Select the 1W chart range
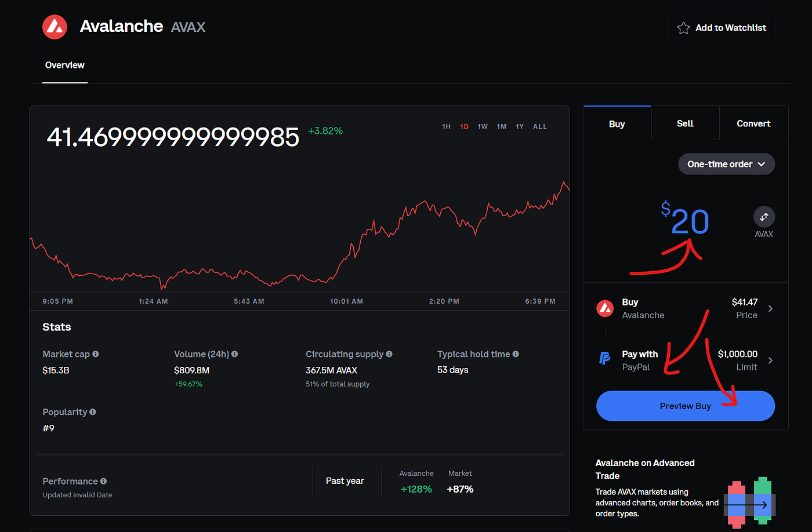The width and height of the screenshot is (812, 532). pyautogui.click(x=483, y=126)
